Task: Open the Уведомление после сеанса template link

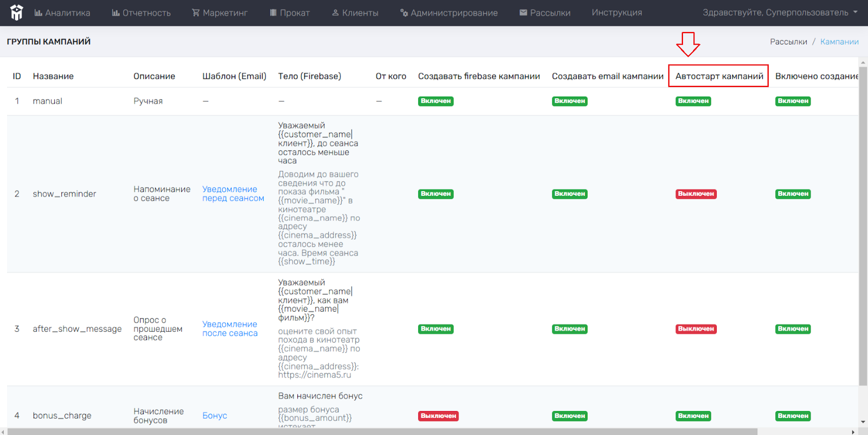Action: click(230, 329)
